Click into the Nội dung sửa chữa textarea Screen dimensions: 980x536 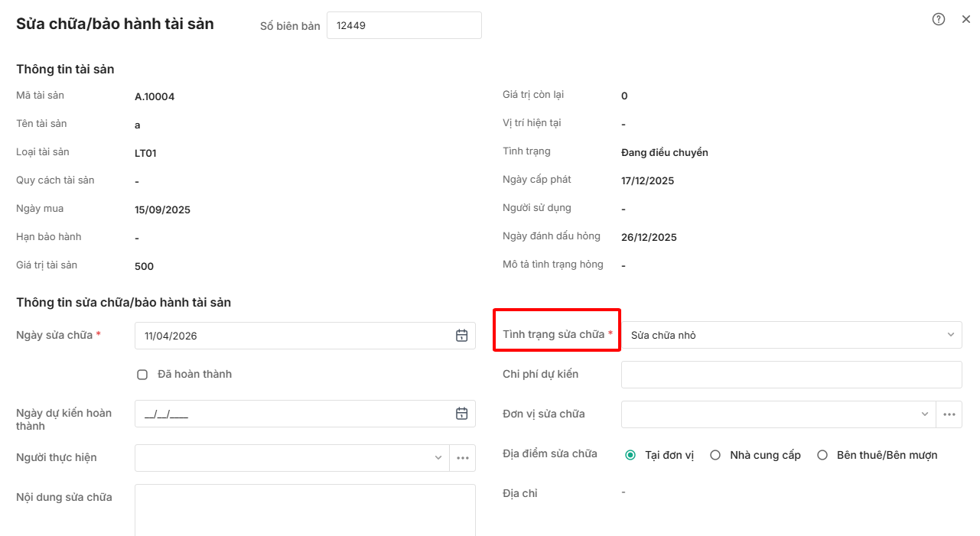[x=304, y=508]
